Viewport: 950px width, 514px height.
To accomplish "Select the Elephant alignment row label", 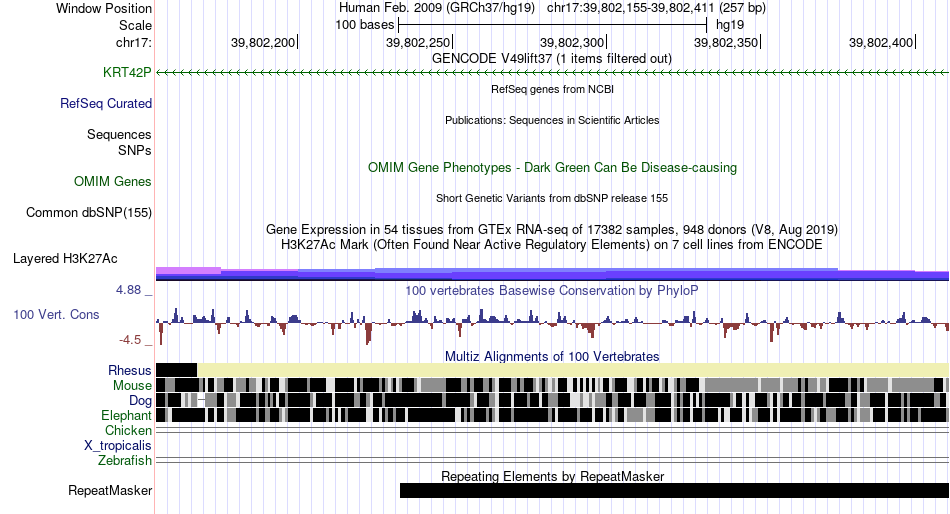I will pos(126,415).
